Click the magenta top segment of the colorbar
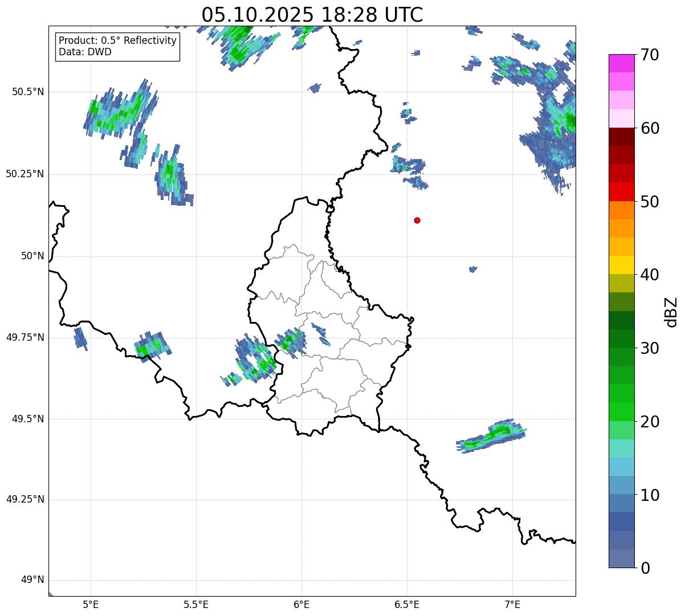Image resolution: width=685 pixels, height=616 pixels. [x=621, y=63]
